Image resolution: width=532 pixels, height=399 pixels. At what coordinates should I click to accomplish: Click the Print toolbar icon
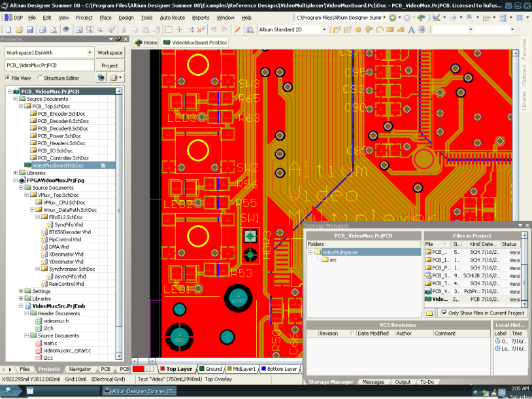[x=42, y=30]
